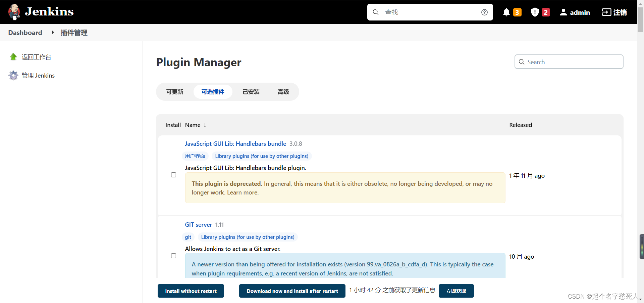Viewport: 644px width, 303px height.
Task: Click the magnifier icon in Plugin Manager search
Action: coord(522,62)
